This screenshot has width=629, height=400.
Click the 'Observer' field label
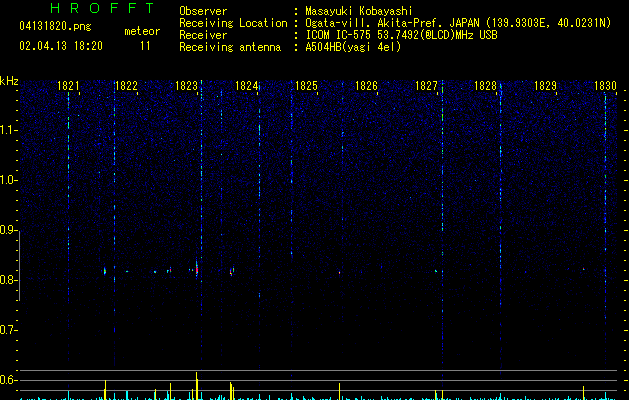203,11
